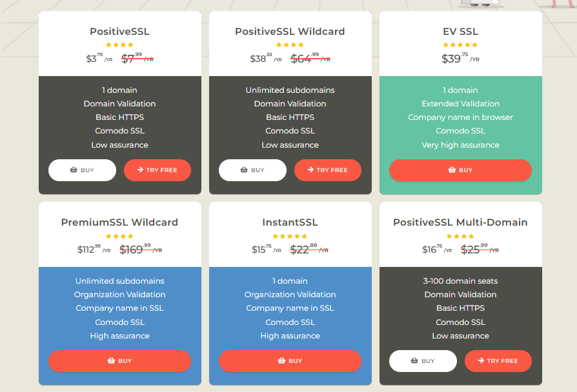This screenshot has height=392, width=577.
Task: Buy the PremiumSSL Wildcard certificate
Action: tap(119, 361)
